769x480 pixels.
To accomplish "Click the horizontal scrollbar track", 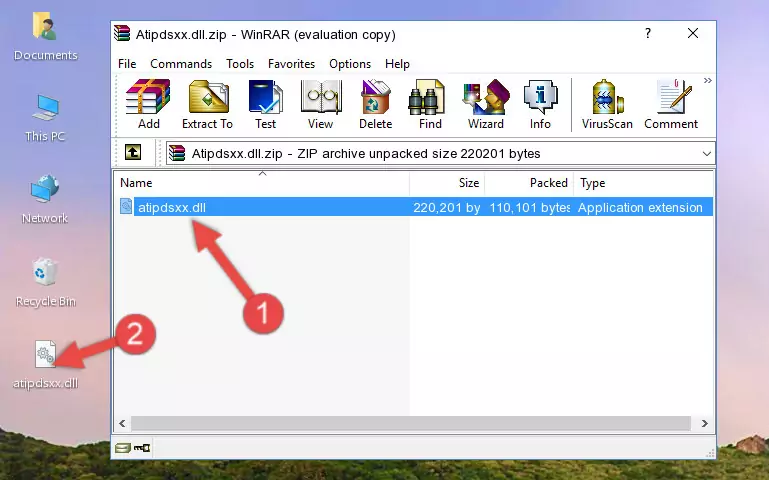I will [x=411, y=423].
